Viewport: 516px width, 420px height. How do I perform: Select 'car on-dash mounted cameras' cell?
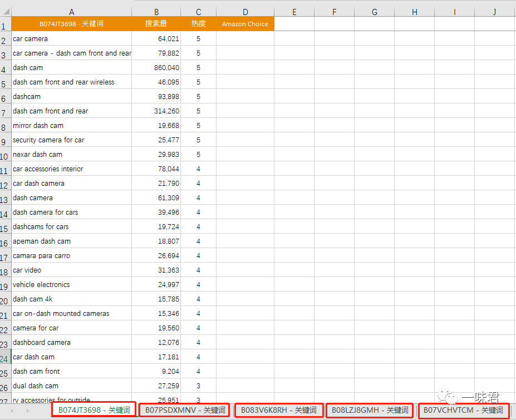(71, 313)
